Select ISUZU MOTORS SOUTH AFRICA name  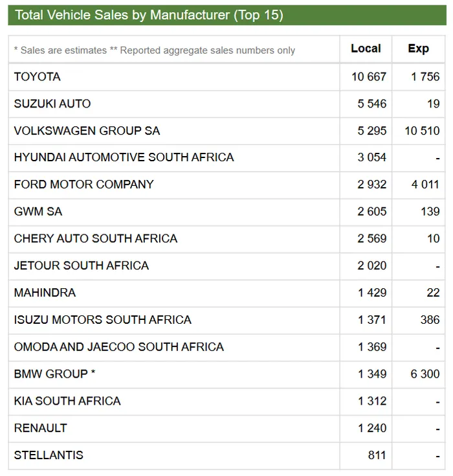coord(102,320)
